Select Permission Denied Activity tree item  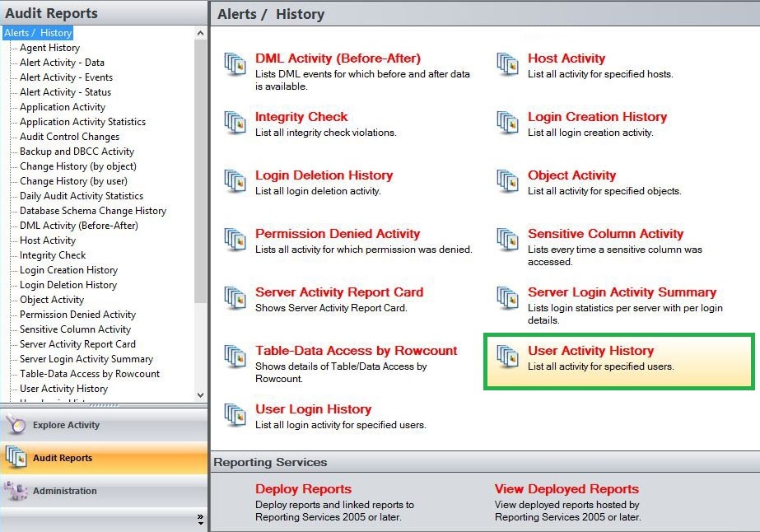77,315
